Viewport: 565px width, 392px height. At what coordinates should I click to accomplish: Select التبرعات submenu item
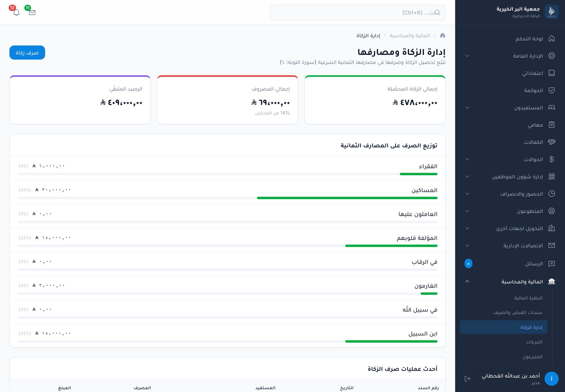pos(534,342)
